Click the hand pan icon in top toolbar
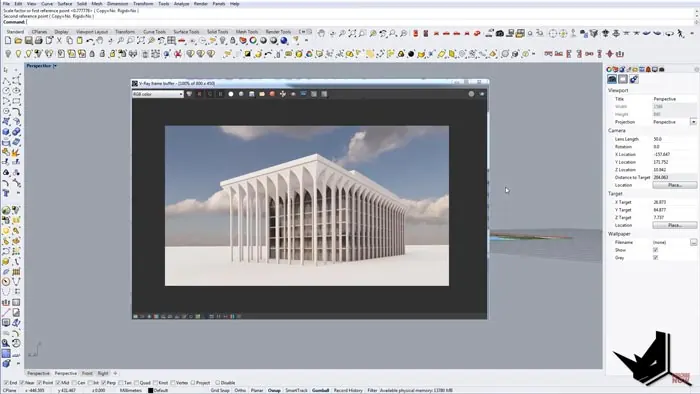 [x=321, y=33]
